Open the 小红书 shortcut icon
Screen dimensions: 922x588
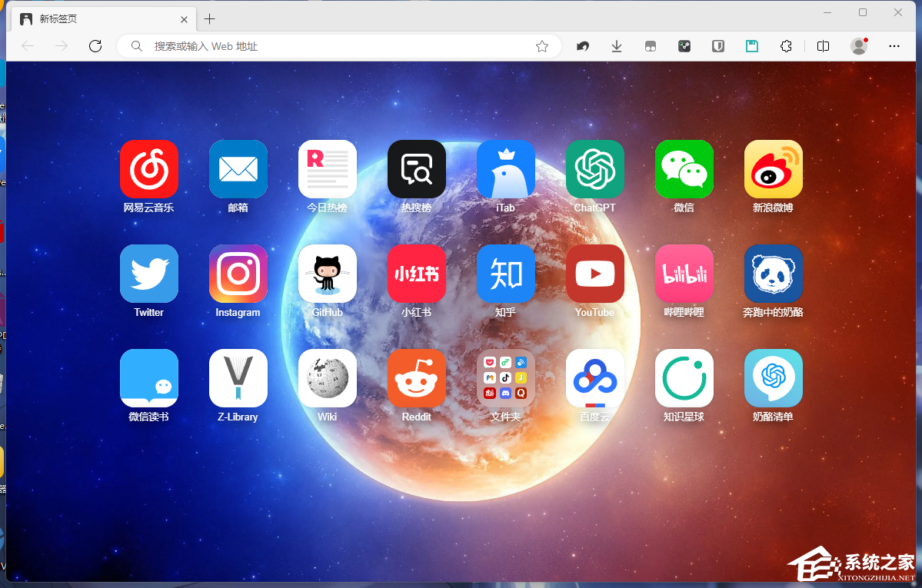[x=416, y=274]
